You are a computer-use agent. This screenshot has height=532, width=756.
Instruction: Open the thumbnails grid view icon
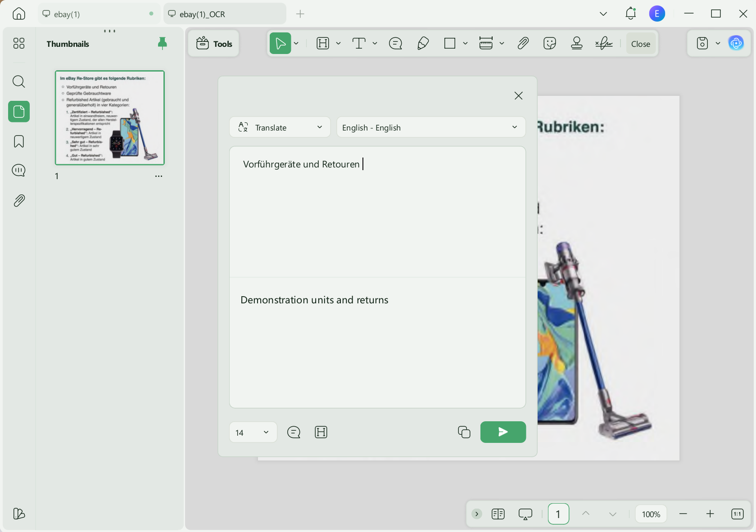pos(19,43)
